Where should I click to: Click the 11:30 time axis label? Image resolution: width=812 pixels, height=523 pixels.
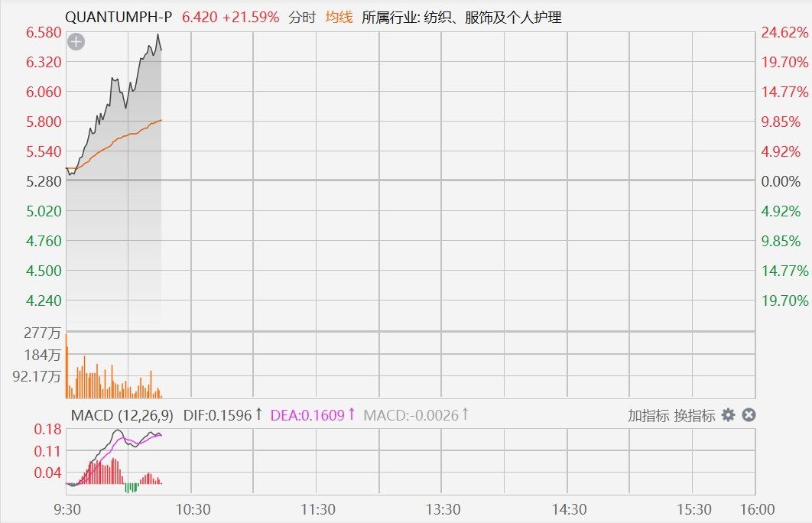318,509
